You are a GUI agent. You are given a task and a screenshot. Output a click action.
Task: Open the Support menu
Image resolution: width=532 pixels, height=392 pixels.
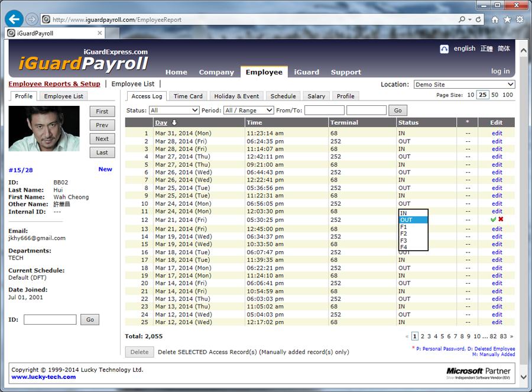click(x=346, y=72)
